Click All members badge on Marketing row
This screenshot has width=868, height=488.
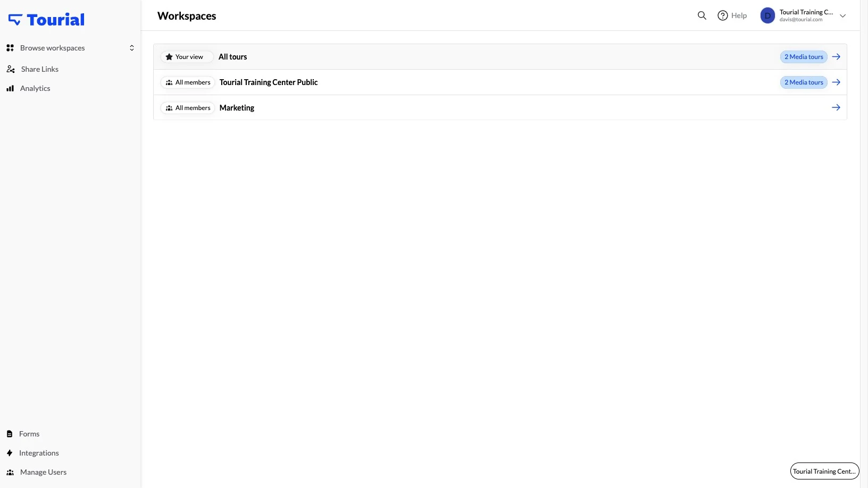coord(188,108)
